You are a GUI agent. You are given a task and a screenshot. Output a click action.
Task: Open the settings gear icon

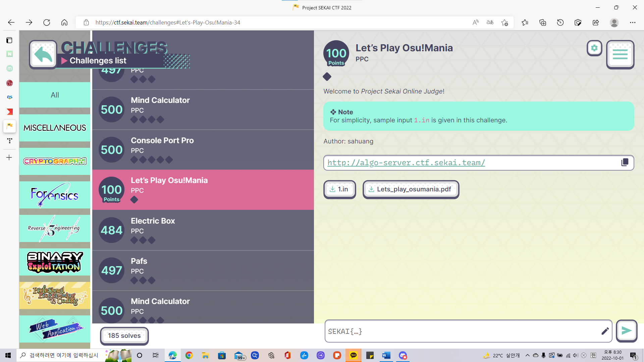594,48
